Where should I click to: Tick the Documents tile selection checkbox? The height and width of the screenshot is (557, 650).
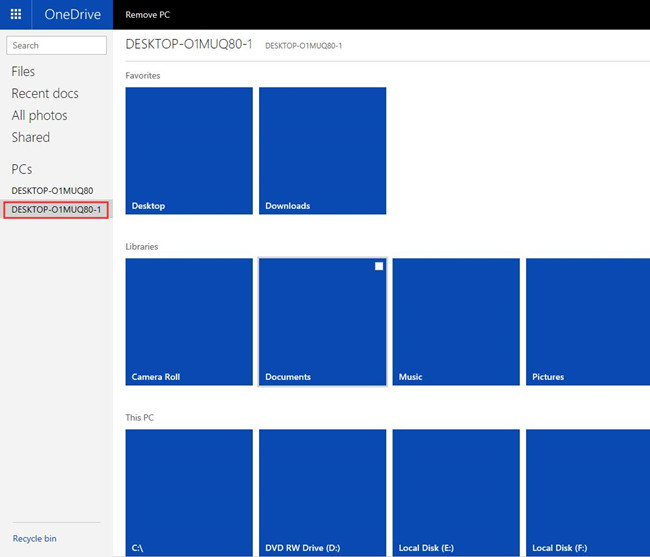379,266
